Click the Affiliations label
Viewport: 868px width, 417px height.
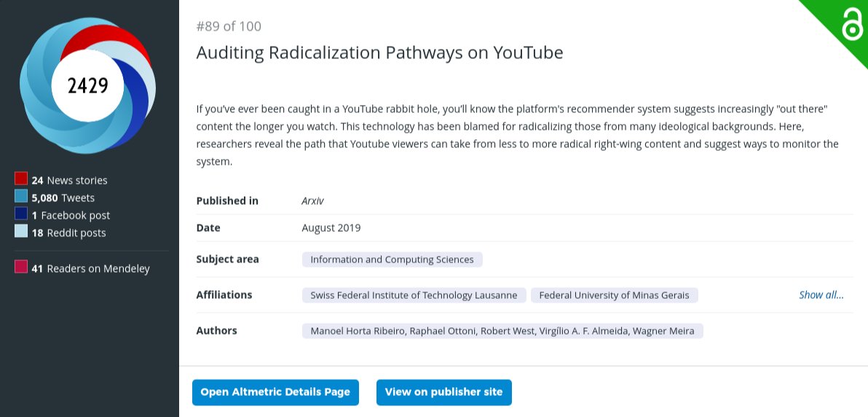click(x=224, y=295)
